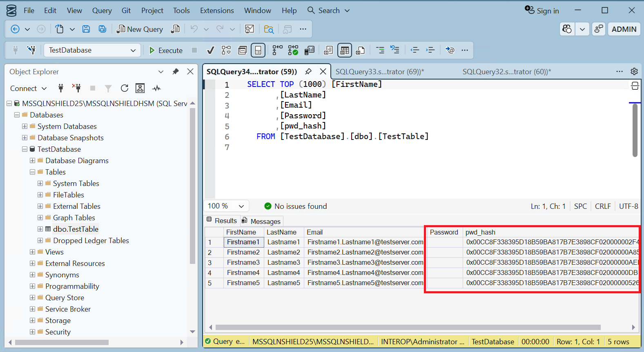Open the Tools menu
This screenshot has width=644, height=352.
coord(181,11)
